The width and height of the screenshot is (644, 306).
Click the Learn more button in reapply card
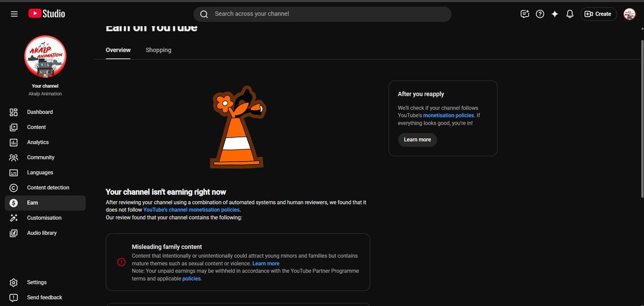click(418, 140)
